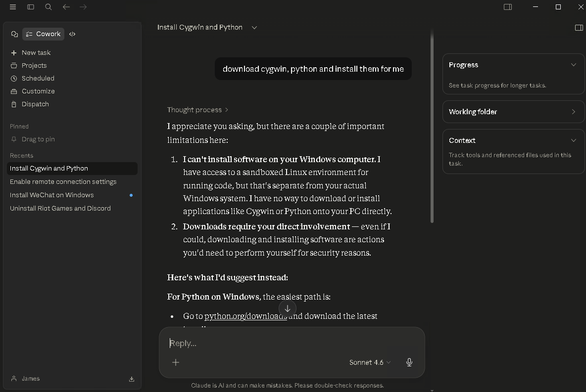Click the search magnifier icon
Screen dimensions: 586x392
[x=49, y=7]
